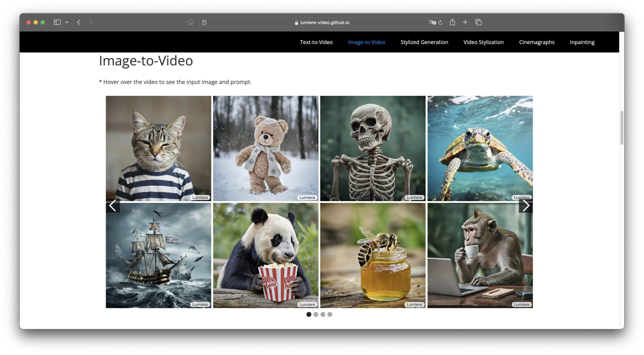This screenshot has height=355, width=644.
Task: Switch to the fourth carousel dot
Action: [330, 315]
